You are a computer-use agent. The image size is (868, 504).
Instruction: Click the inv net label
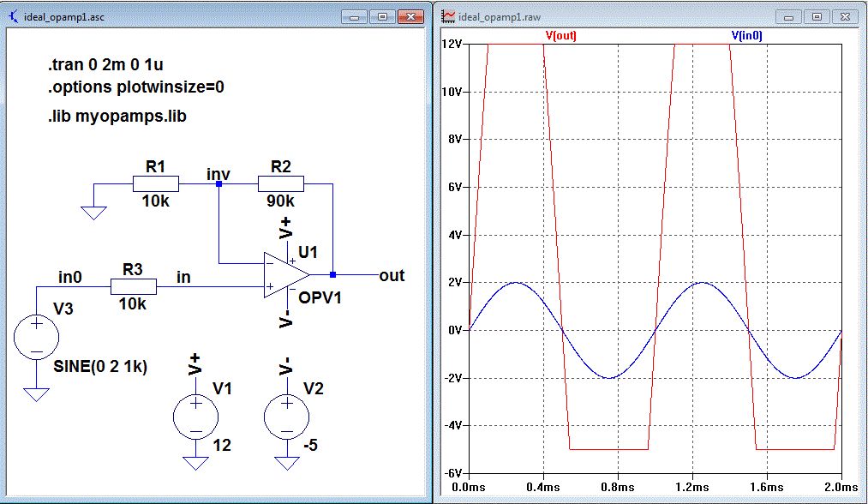pos(218,175)
